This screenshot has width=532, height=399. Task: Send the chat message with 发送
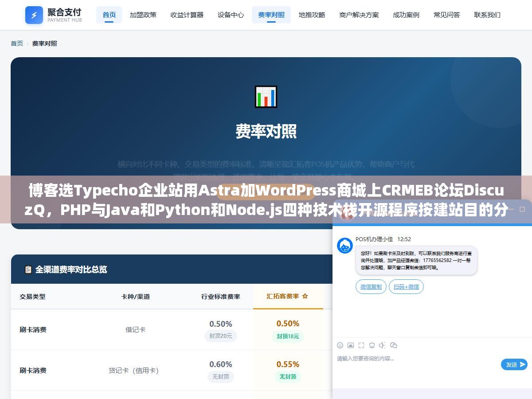(514, 364)
